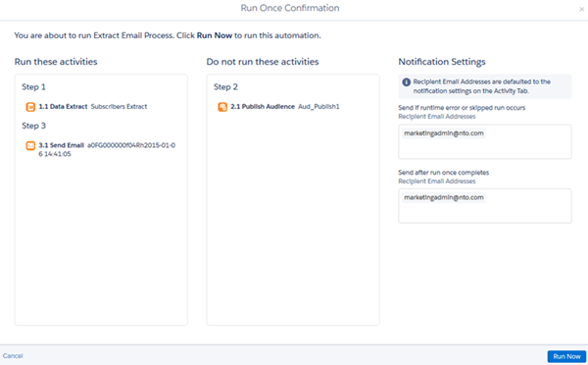Click the Run these activities heading
The image size is (588, 365).
[56, 62]
